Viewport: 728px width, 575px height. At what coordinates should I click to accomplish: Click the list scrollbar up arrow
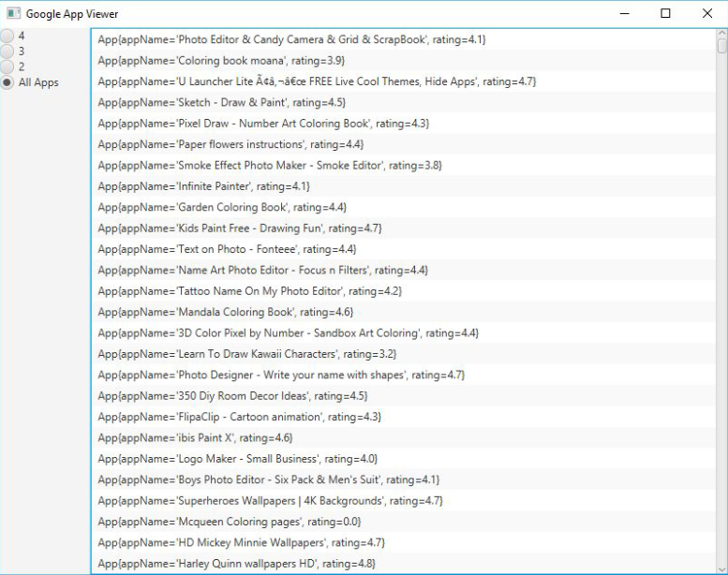click(721, 34)
